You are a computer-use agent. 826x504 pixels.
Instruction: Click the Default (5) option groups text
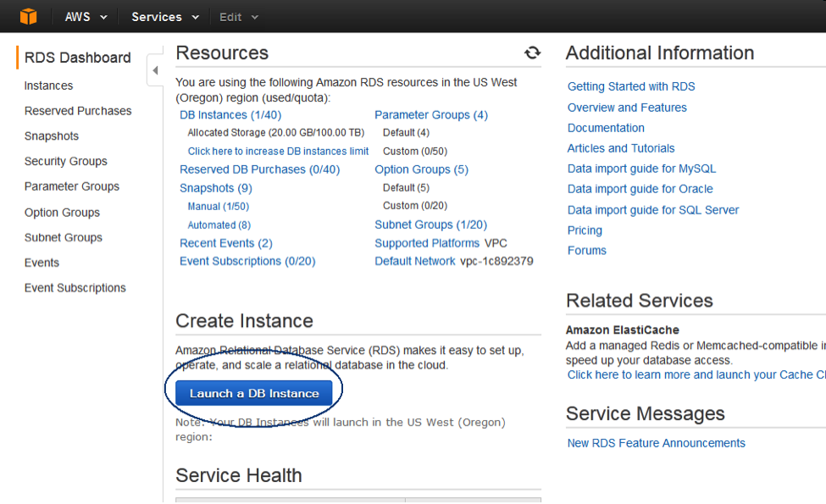[x=406, y=187]
